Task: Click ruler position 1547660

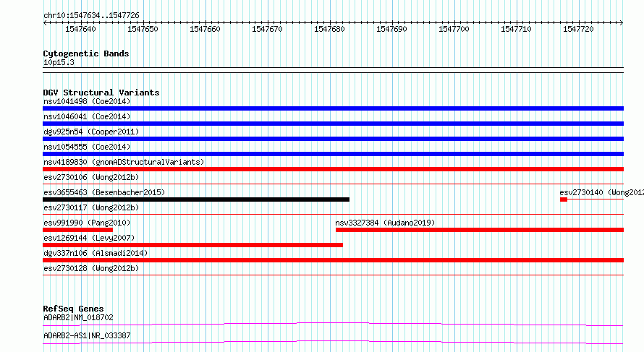Action: (x=205, y=29)
